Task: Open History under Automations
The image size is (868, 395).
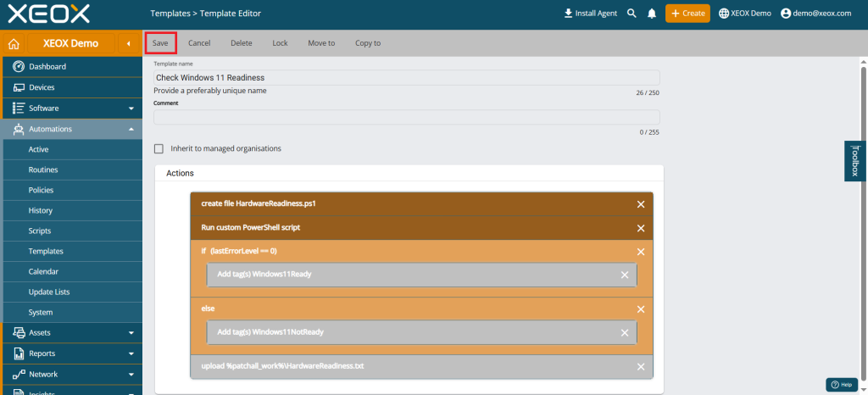Action: point(73,211)
